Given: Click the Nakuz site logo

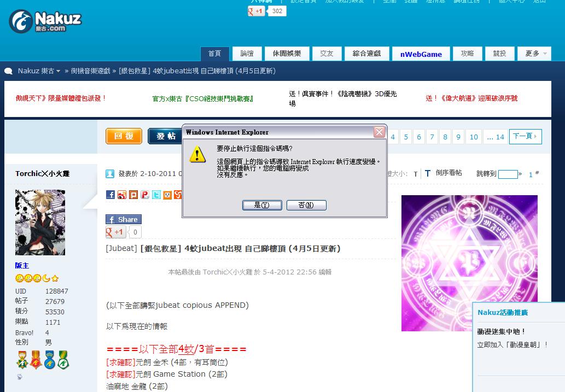Looking at the screenshot, I should tap(45, 21).
